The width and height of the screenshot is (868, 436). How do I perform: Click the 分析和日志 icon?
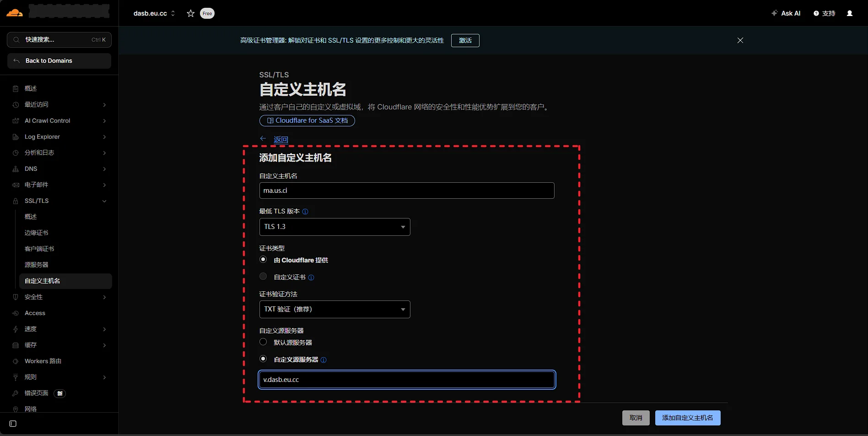coord(16,153)
